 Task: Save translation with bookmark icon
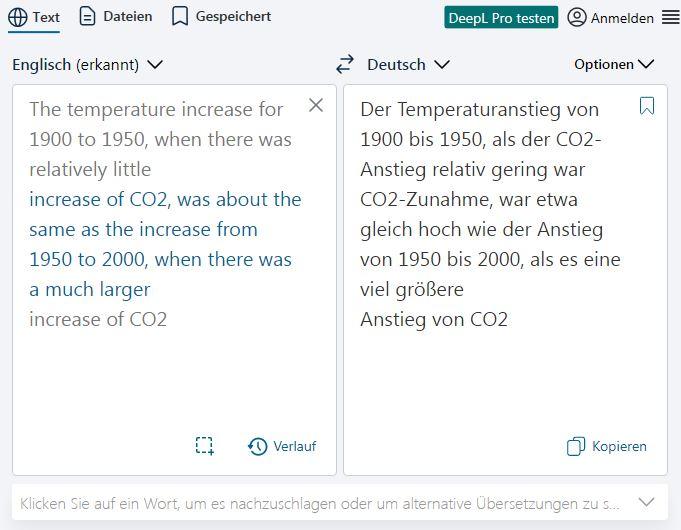coord(647,106)
